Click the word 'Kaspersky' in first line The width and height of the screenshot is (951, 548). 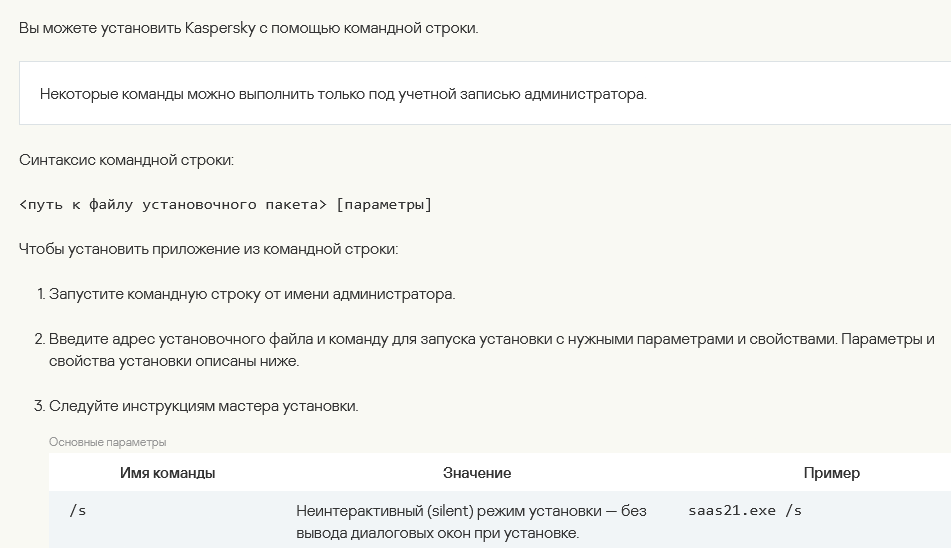[x=220, y=28]
